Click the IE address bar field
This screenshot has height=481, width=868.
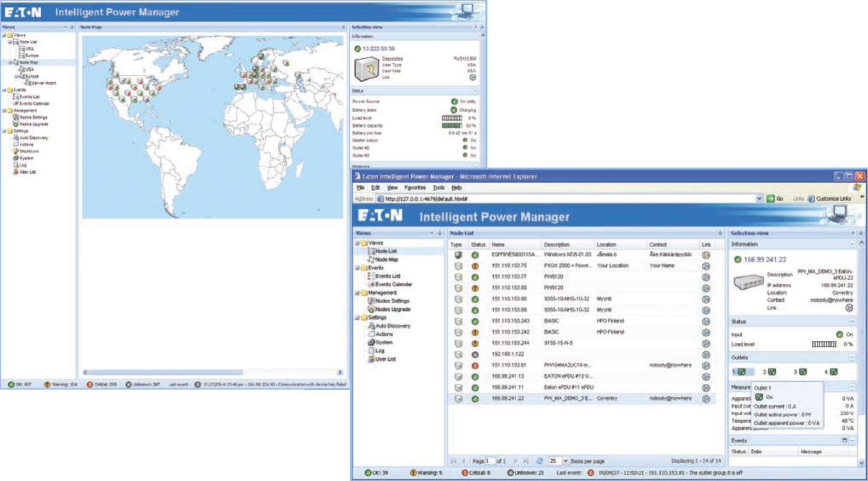point(569,199)
